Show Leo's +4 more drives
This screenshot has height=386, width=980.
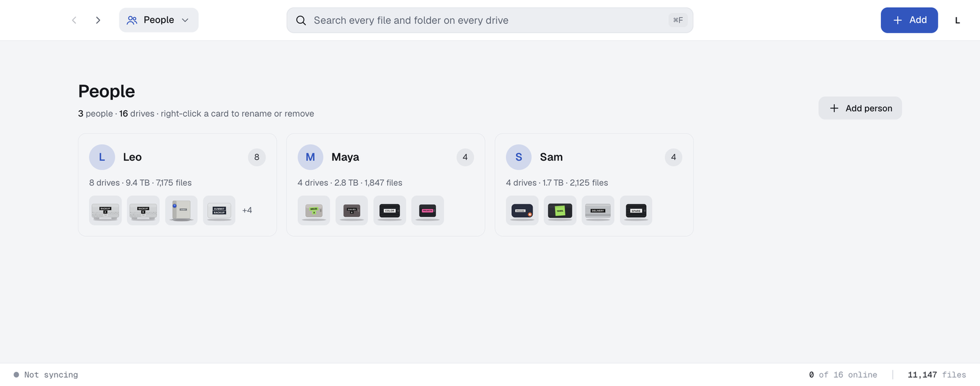point(247,210)
